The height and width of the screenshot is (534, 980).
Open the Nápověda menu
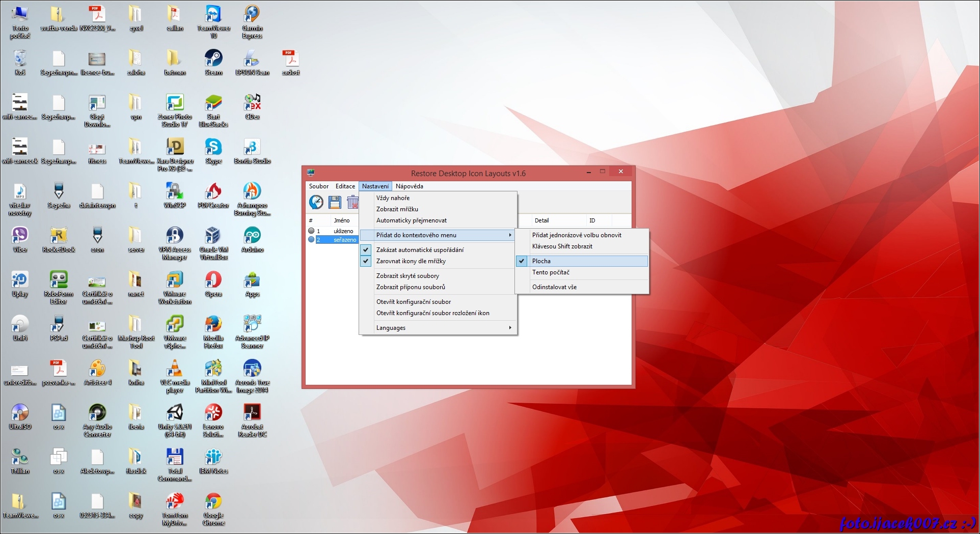pos(409,186)
